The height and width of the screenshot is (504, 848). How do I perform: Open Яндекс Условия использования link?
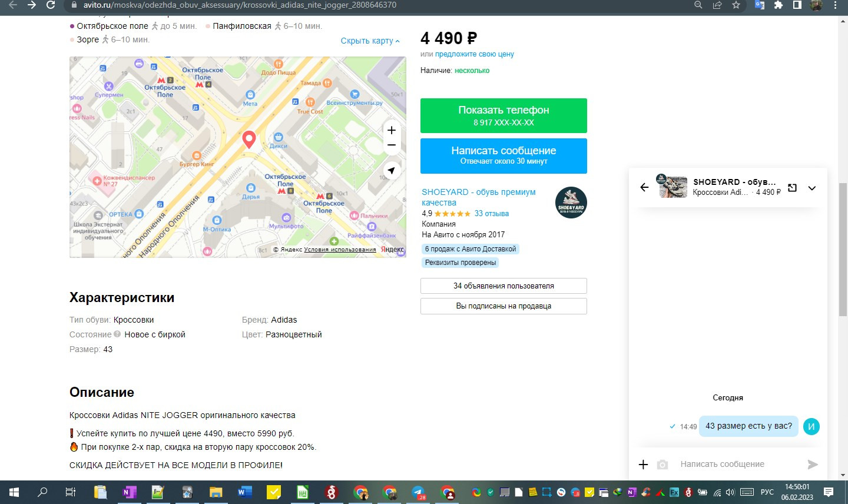(x=340, y=250)
